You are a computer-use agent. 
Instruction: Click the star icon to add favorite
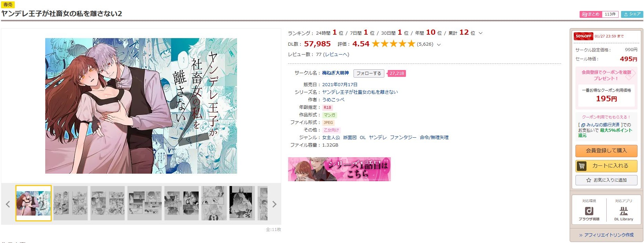[589, 180]
